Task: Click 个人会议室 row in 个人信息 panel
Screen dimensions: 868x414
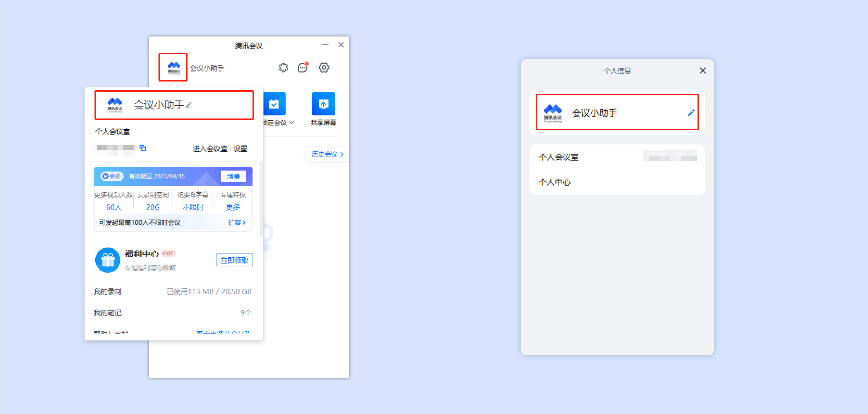Action: [617, 157]
